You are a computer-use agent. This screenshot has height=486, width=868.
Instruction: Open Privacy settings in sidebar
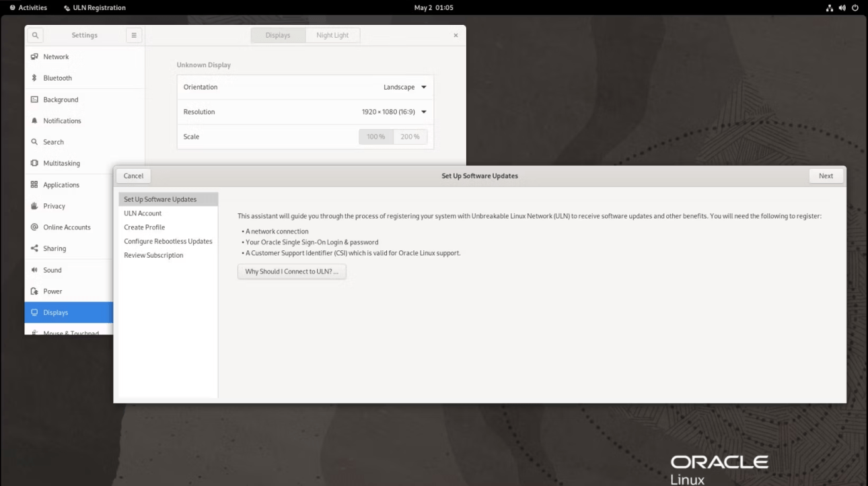[x=69, y=206]
